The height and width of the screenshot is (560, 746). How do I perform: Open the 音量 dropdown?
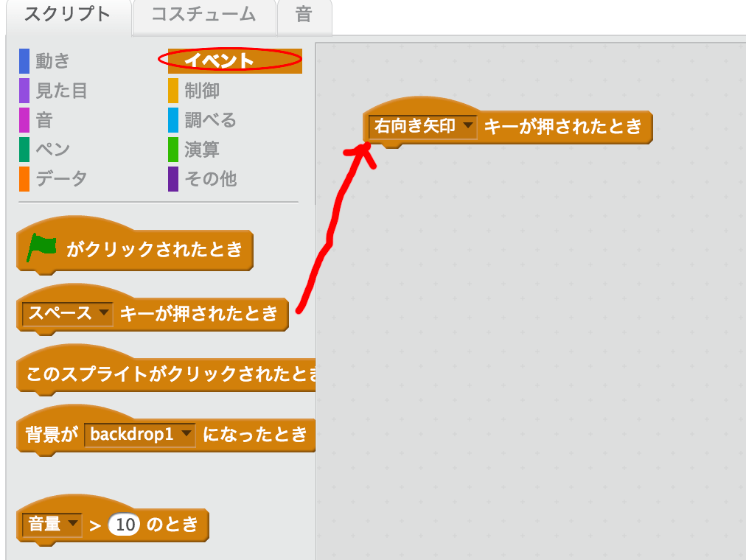point(52,525)
